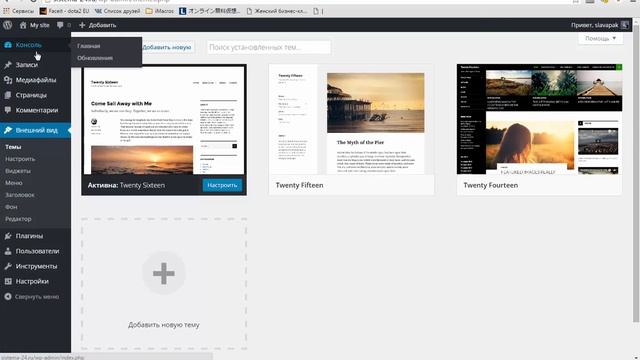This screenshot has width=640, height=360.
Task: Click the Пользователи user icon
Action: pos(8,251)
